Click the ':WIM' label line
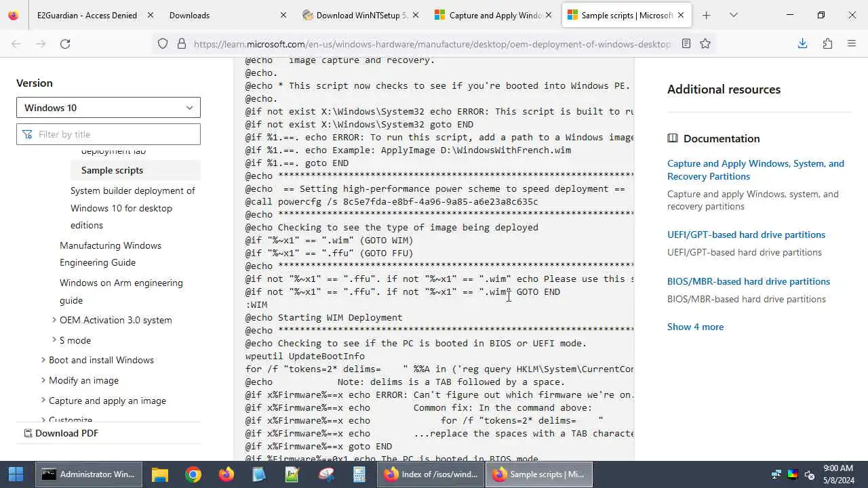868x488 pixels. tap(256, 305)
